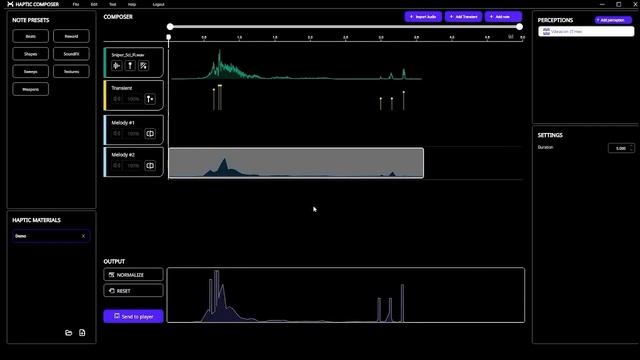Open the Weapons note preset
This screenshot has height=360, width=640.
click(x=31, y=89)
